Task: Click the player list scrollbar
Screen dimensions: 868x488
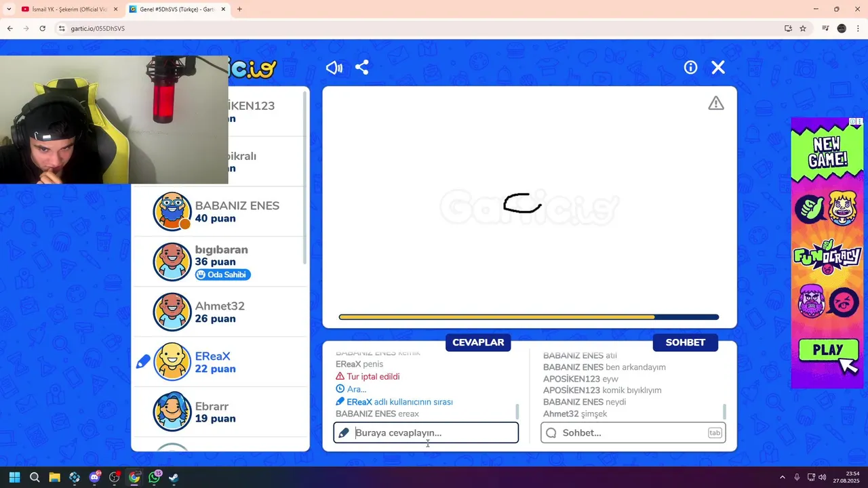Action: 306,176
